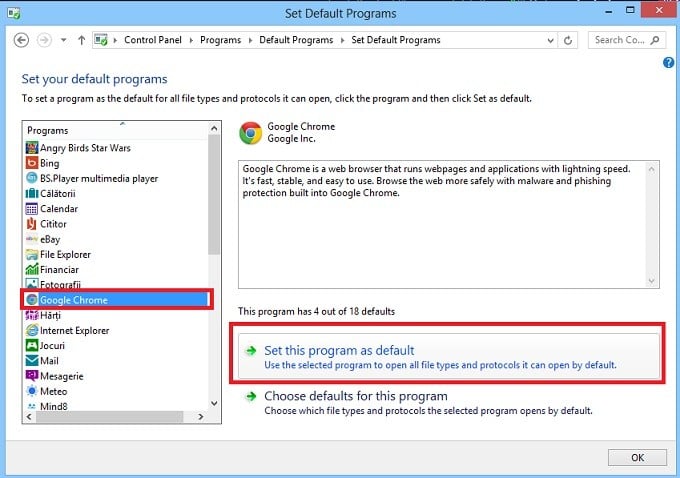This screenshot has height=478, width=680.
Task: Click the programs list scroll down arrow
Action: [214, 403]
